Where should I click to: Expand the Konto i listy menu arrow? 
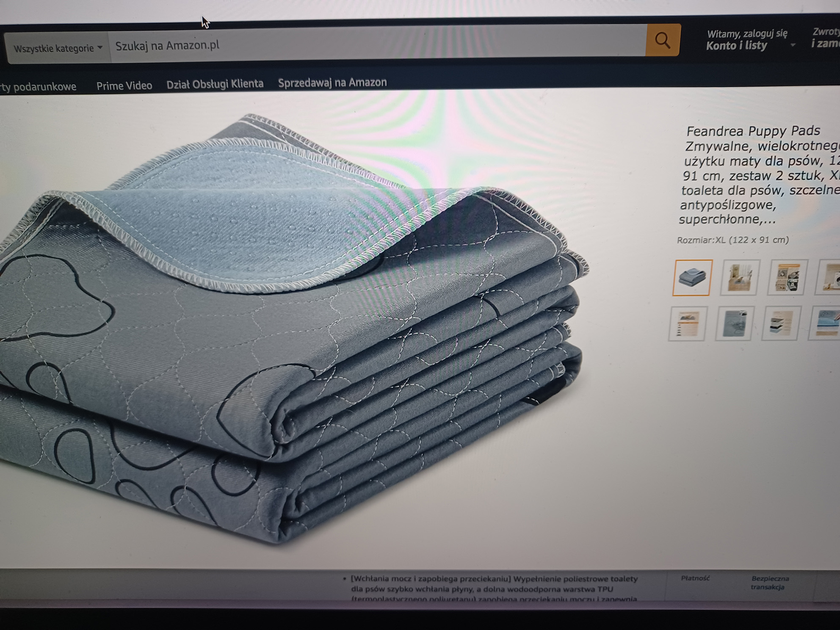click(x=793, y=45)
